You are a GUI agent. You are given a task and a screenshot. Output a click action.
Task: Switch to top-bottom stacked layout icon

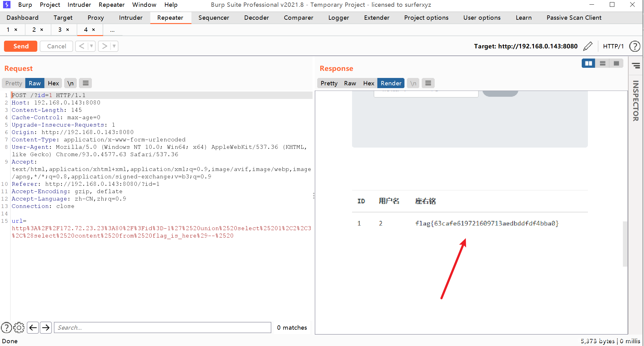click(602, 63)
